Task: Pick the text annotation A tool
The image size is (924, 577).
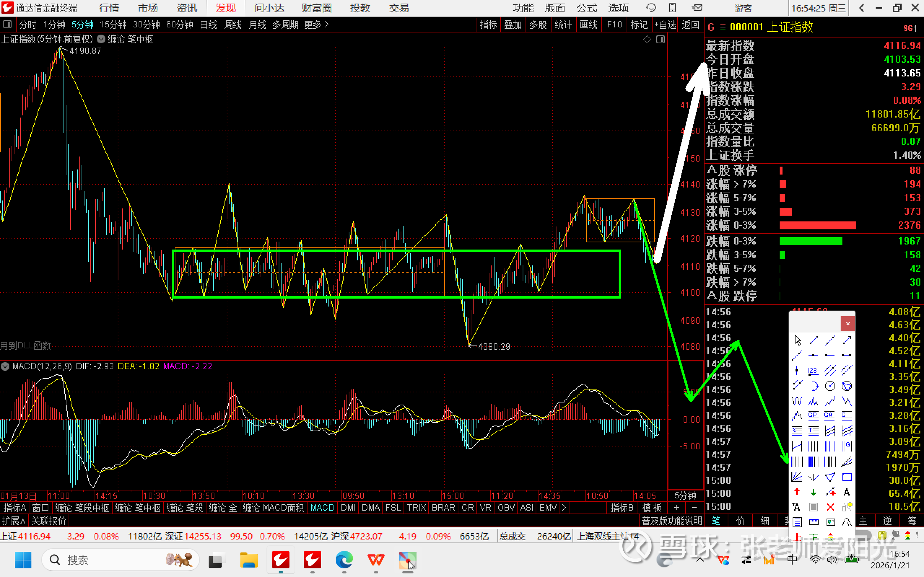Action: coord(846,492)
